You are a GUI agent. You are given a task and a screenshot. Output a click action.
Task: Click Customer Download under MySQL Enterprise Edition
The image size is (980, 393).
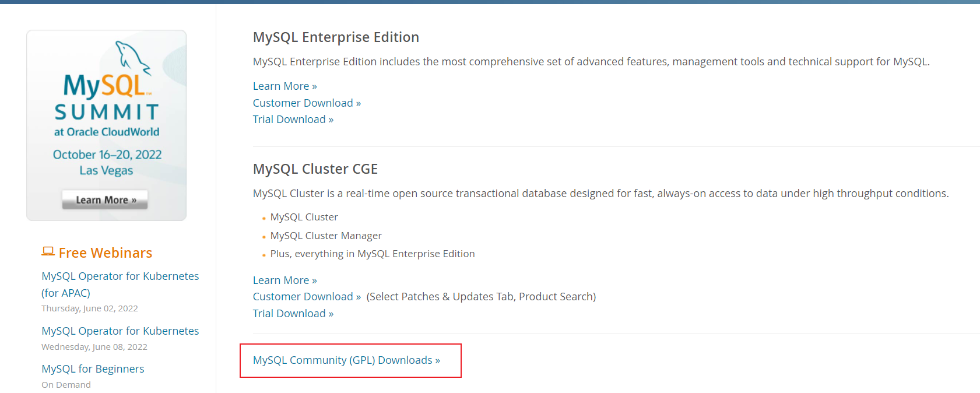coord(307,103)
